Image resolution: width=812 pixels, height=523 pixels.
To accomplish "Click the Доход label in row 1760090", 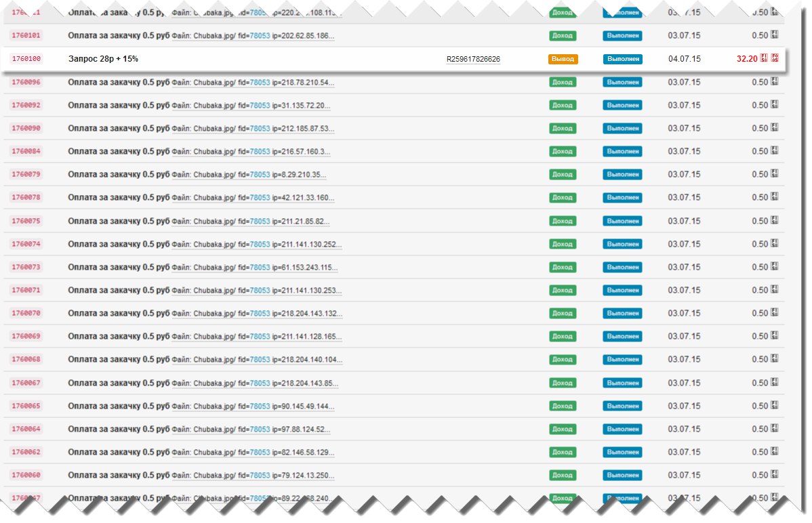I will 563,129.
